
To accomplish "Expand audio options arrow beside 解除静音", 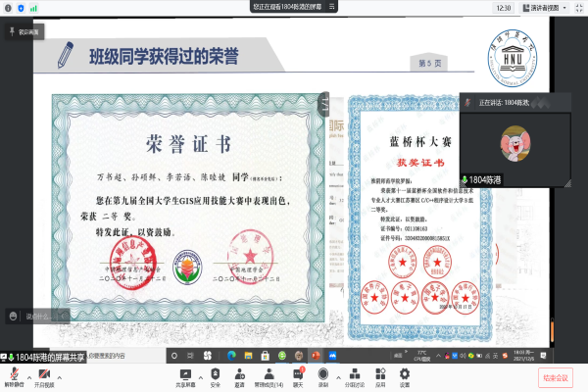I will click(x=27, y=372).
